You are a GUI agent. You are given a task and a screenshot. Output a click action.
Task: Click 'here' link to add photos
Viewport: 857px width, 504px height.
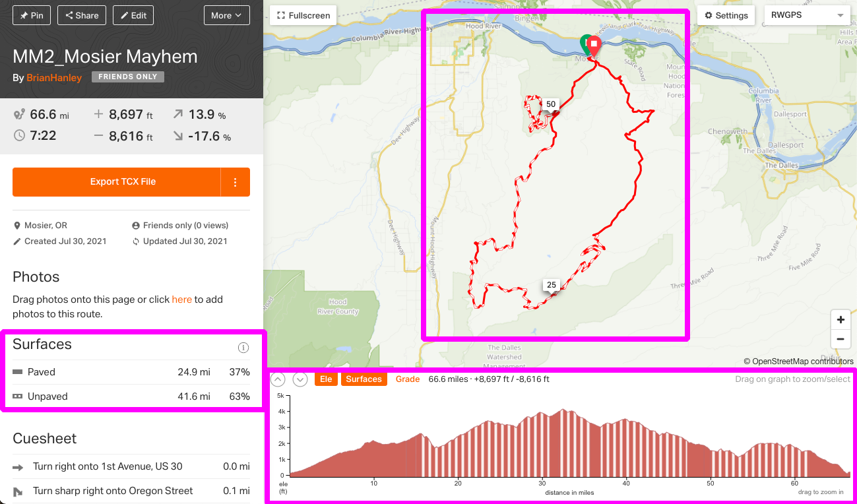[181, 299]
